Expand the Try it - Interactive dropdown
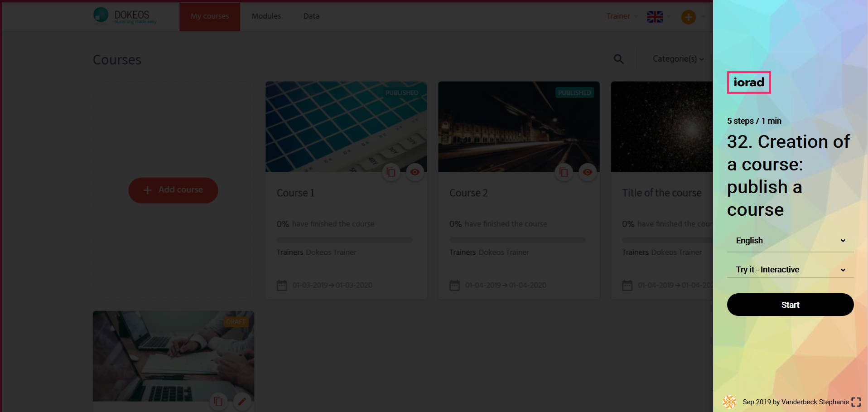 [x=790, y=270]
